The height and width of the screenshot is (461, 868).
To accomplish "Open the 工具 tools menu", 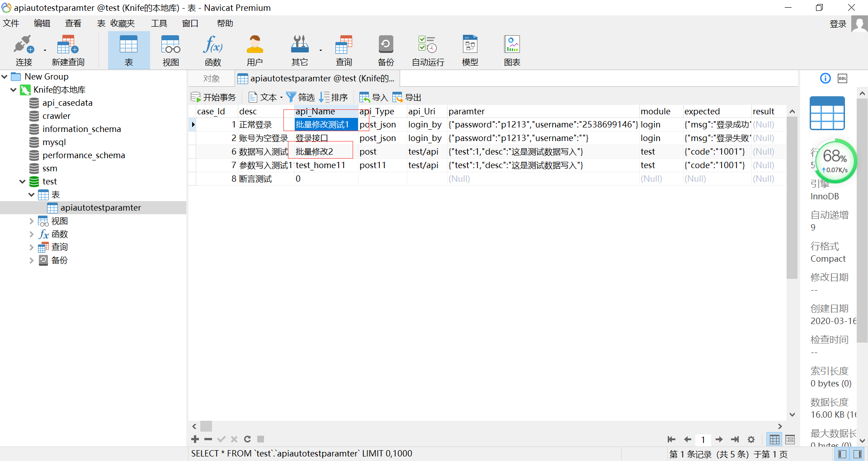I will (159, 23).
